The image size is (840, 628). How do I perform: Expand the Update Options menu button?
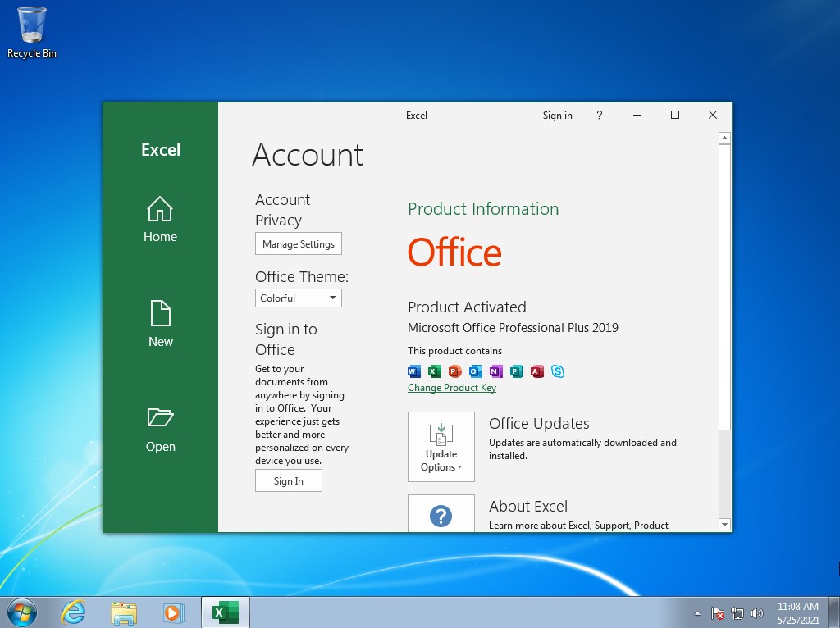pyautogui.click(x=441, y=447)
